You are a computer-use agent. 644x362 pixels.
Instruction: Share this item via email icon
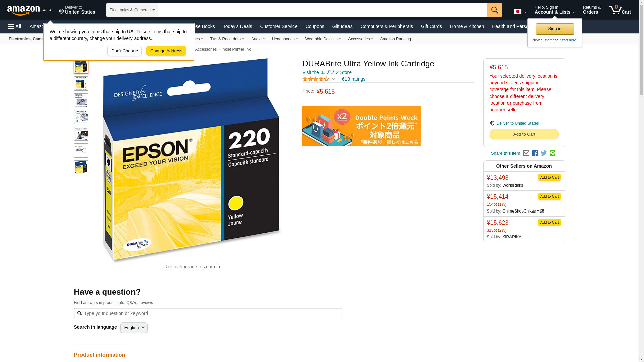[526, 153]
